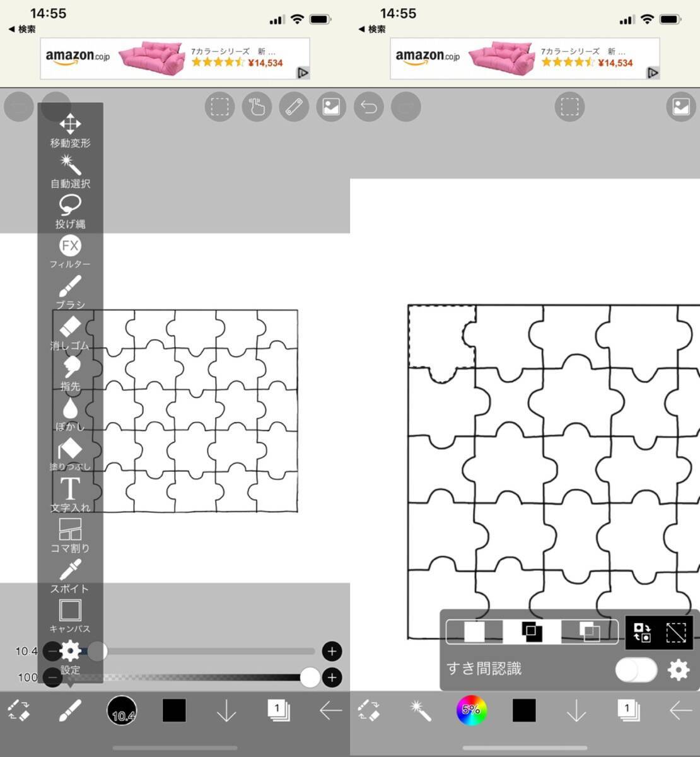Image resolution: width=700 pixels, height=757 pixels.
Task: Choose the 投げ縄 lasso tool
Action: [70, 212]
